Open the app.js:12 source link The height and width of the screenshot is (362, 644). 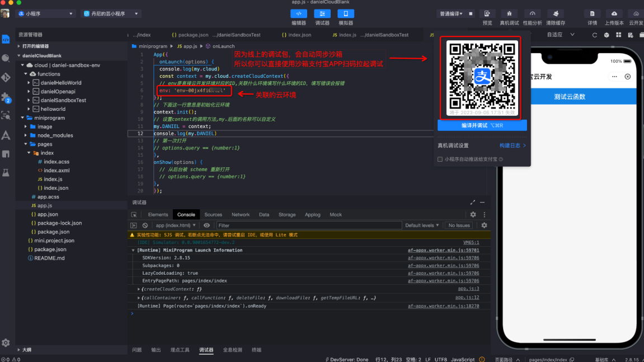[467, 298]
